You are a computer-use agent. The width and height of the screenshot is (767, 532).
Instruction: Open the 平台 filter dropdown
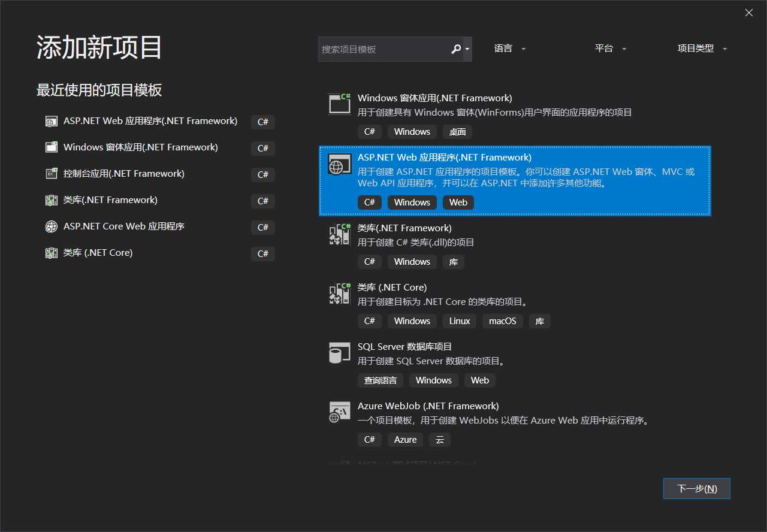[x=611, y=49]
